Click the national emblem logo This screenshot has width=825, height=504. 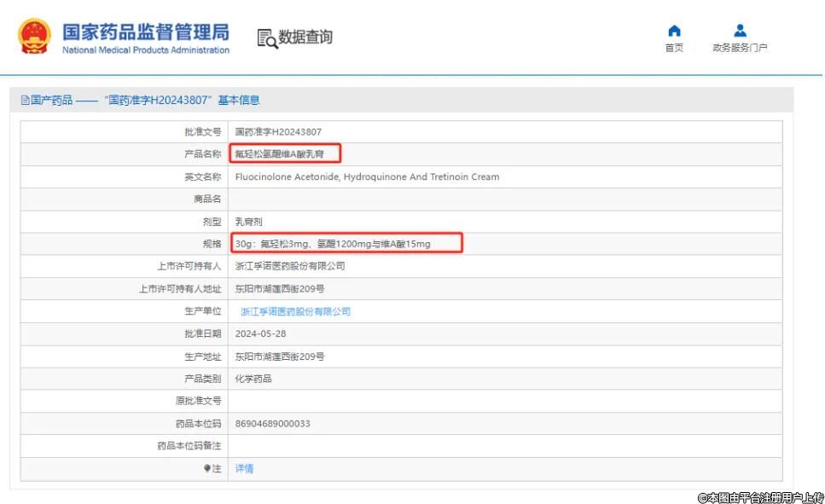click(x=34, y=37)
